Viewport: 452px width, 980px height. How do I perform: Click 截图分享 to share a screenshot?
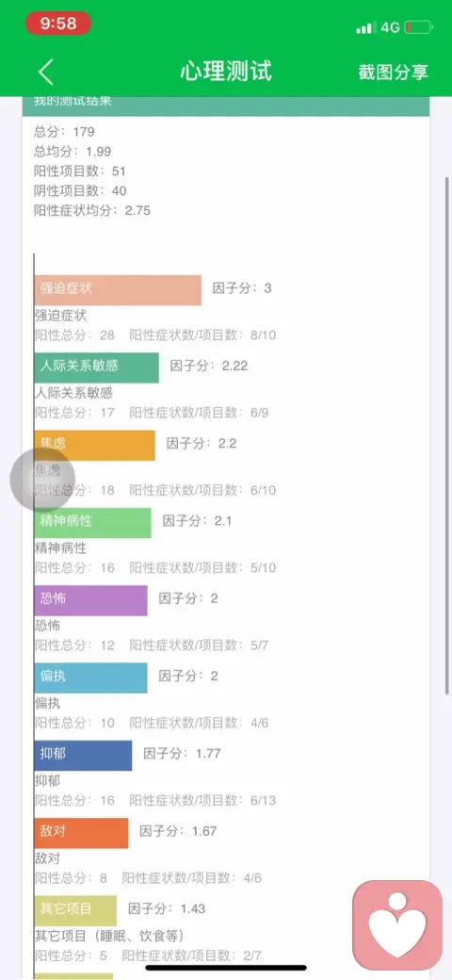[394, 72]
